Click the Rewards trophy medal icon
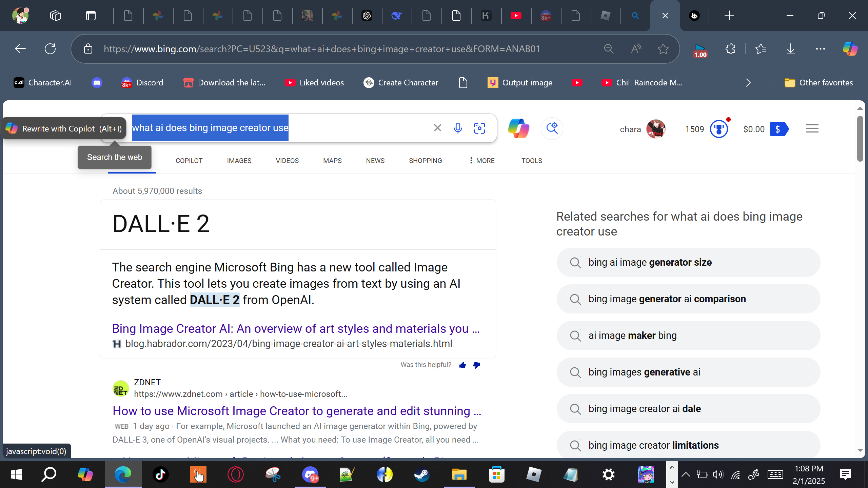The width and height of the screenshot is (868, 488). pyautogui.click(x=719, y=129)
